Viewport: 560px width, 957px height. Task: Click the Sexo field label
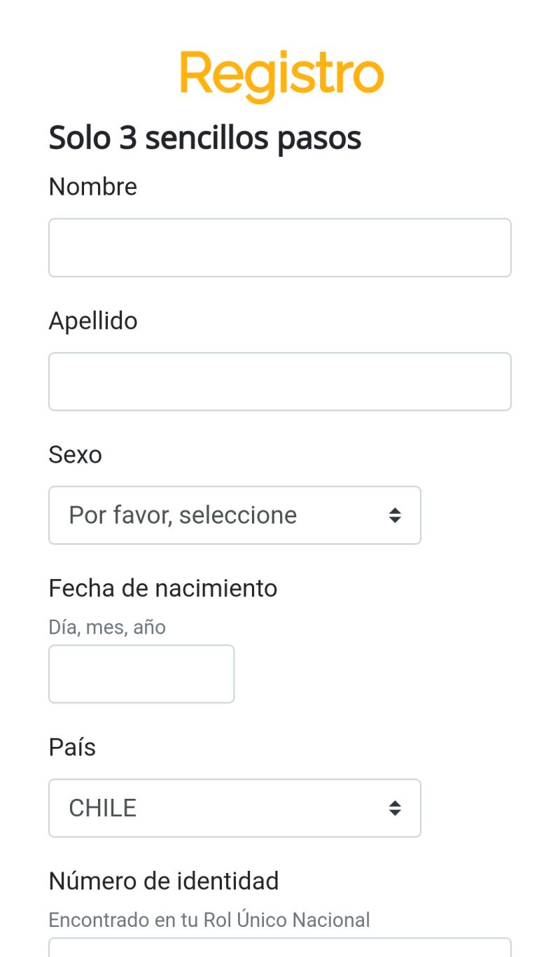pos(75,454)
